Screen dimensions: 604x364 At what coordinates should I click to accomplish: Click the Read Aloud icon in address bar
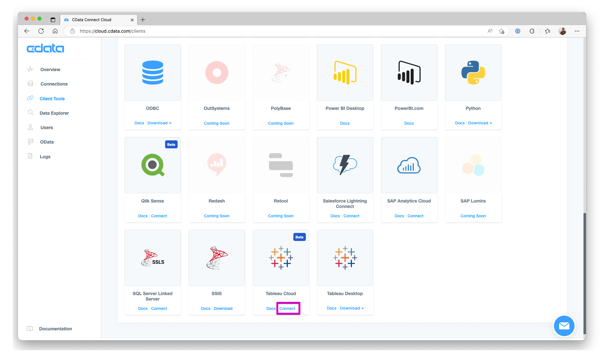pos(490,31)
